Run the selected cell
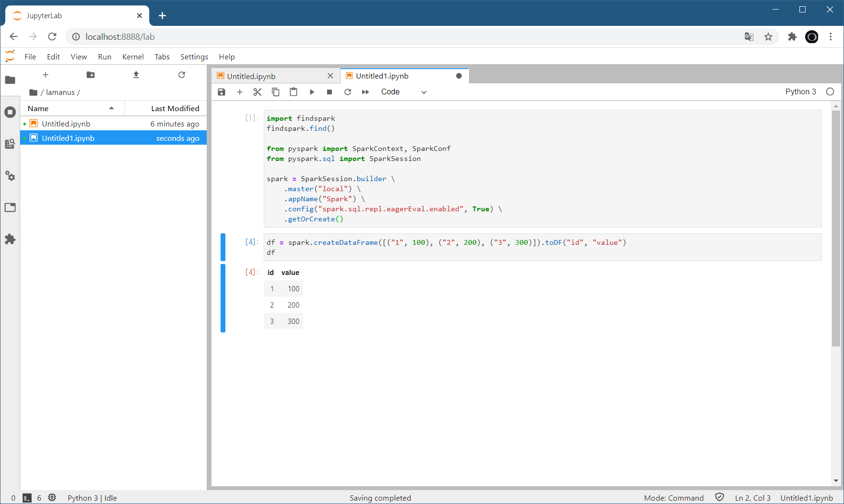This screenshot has height=504, width=844. tap(312, 92)
